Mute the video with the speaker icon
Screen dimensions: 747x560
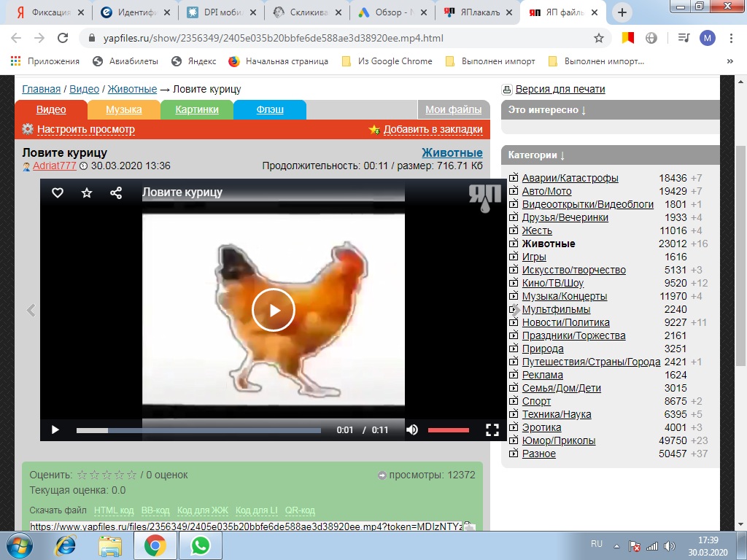[x=412, y=430]
